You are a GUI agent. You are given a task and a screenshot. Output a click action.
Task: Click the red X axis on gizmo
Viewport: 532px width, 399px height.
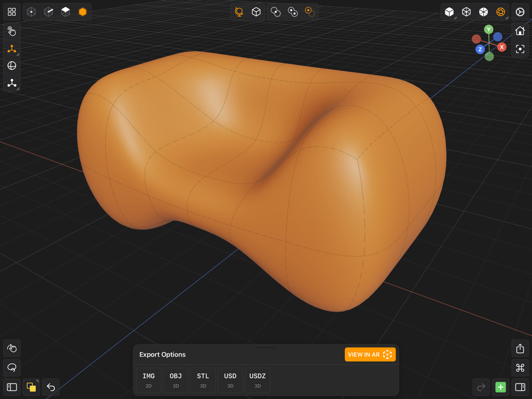[x=502, y=47]
